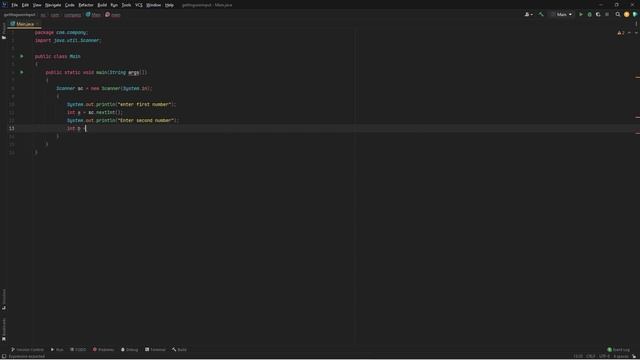Click the 'import java.util.Scanner' line
This screenshot has width=640, height=360.
tap(68, 40)
